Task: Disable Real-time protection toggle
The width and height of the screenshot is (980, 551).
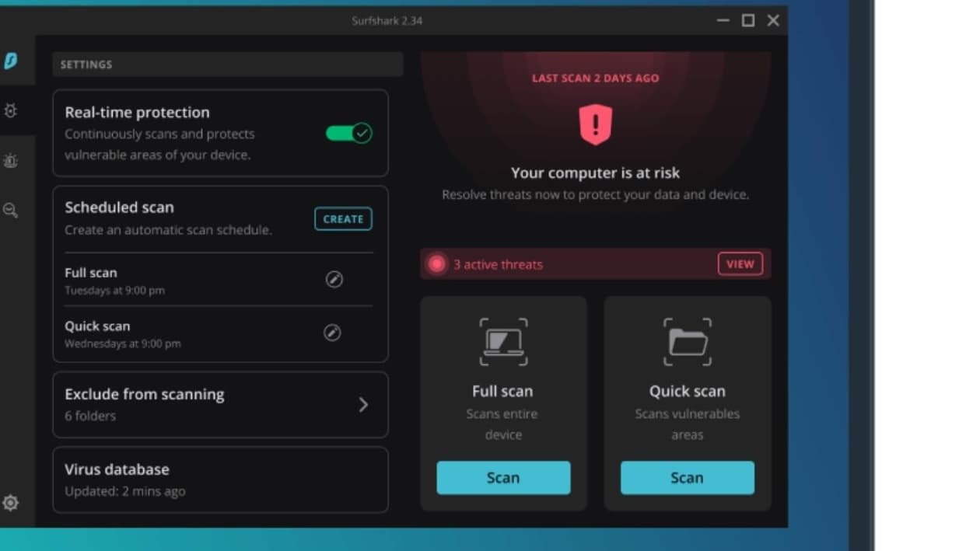Action: (x=348, y=133)
